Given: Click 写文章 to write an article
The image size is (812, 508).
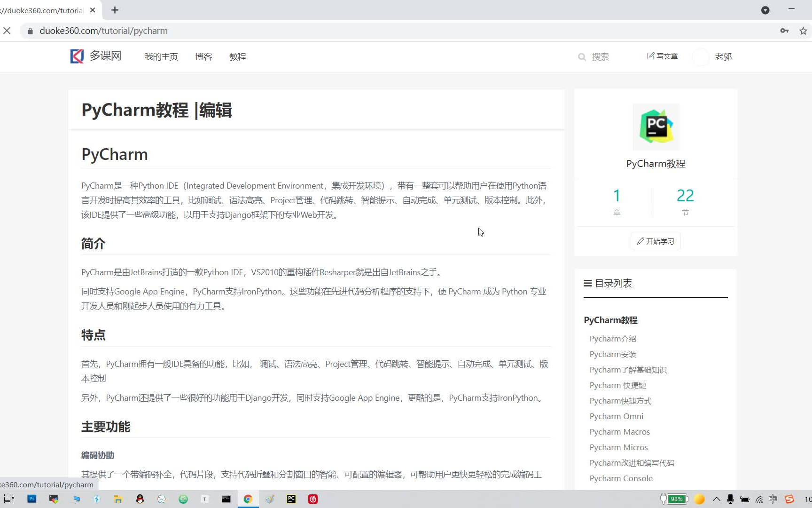Looking at the screenshot, I should click(662, 56).
